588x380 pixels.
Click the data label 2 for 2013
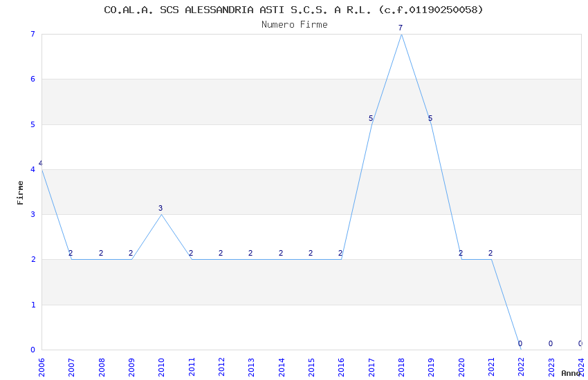tap(250, 253)
